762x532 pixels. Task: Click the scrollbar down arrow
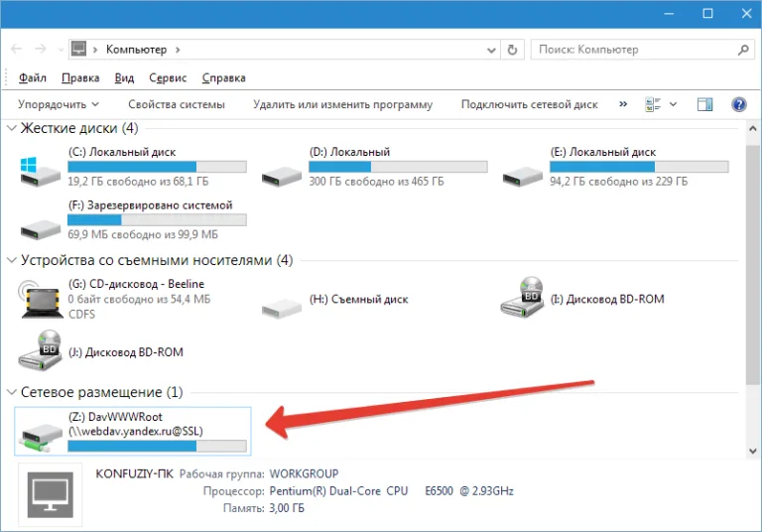753,451
